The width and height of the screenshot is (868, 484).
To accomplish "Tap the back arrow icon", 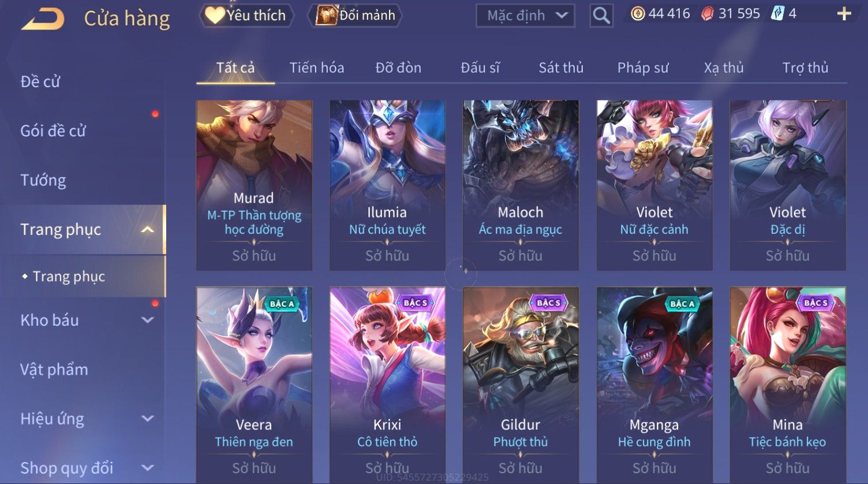I will tap(43, 19).
